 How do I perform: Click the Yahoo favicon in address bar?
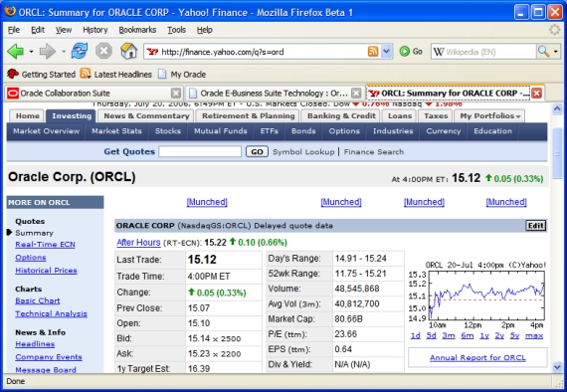(x=152, y=52)
